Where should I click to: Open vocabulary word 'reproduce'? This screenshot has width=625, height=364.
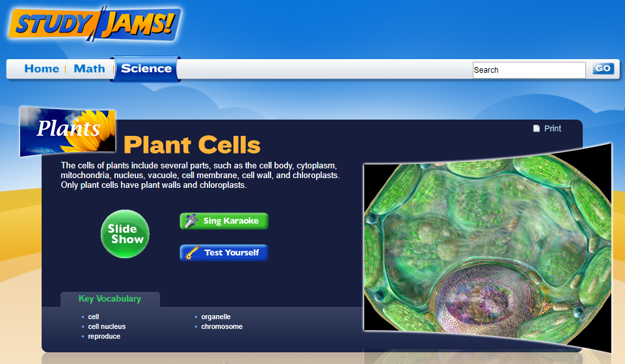pyautogui.click(x=104, y=337)
